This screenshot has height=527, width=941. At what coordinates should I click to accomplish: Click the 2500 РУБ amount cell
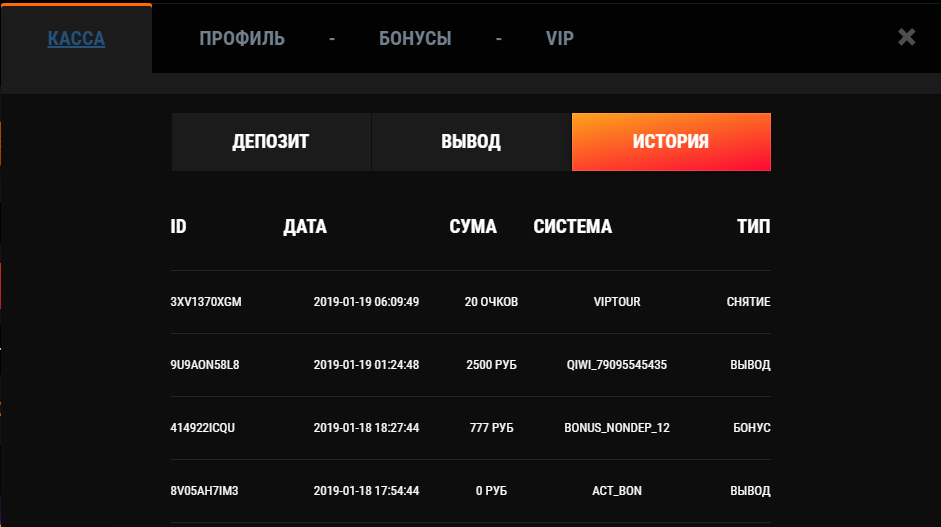point(491,365)
